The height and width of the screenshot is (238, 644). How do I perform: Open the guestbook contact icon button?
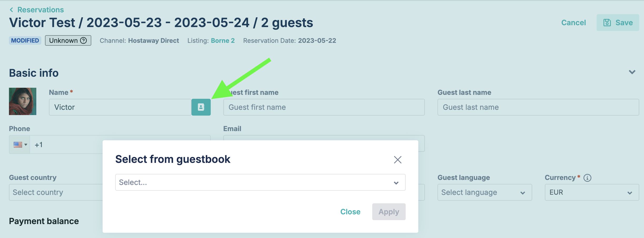(201, 107)
